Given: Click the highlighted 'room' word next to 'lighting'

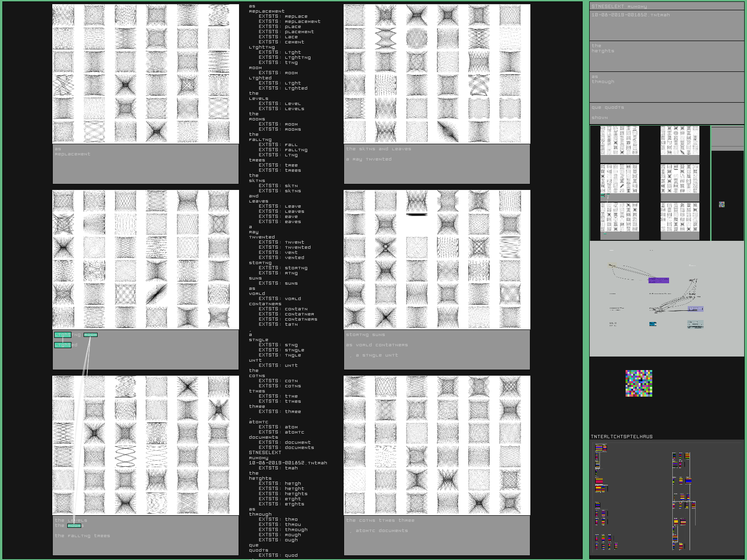Looking at the screenshot, I should tap(91, 335).
